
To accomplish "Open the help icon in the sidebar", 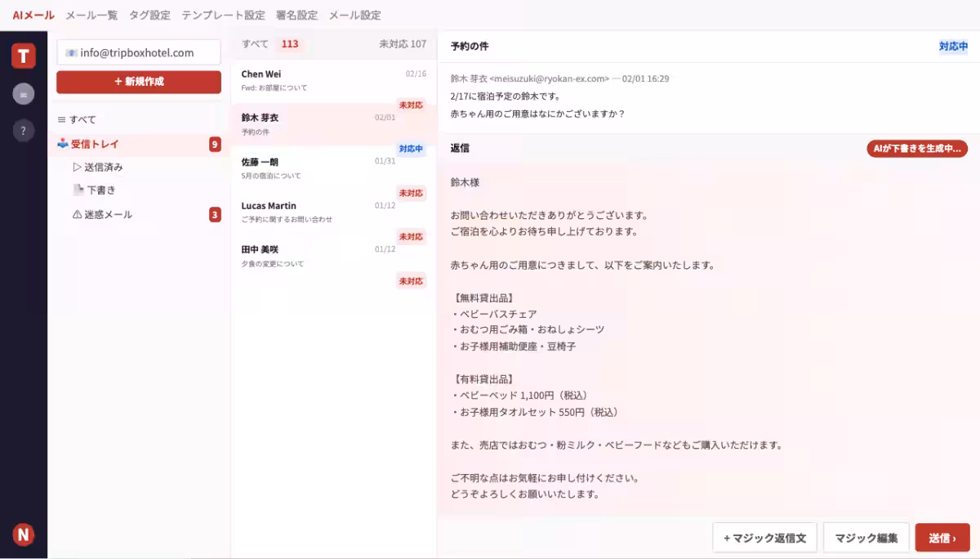I will pyautogui.click(x=23, y=131).
